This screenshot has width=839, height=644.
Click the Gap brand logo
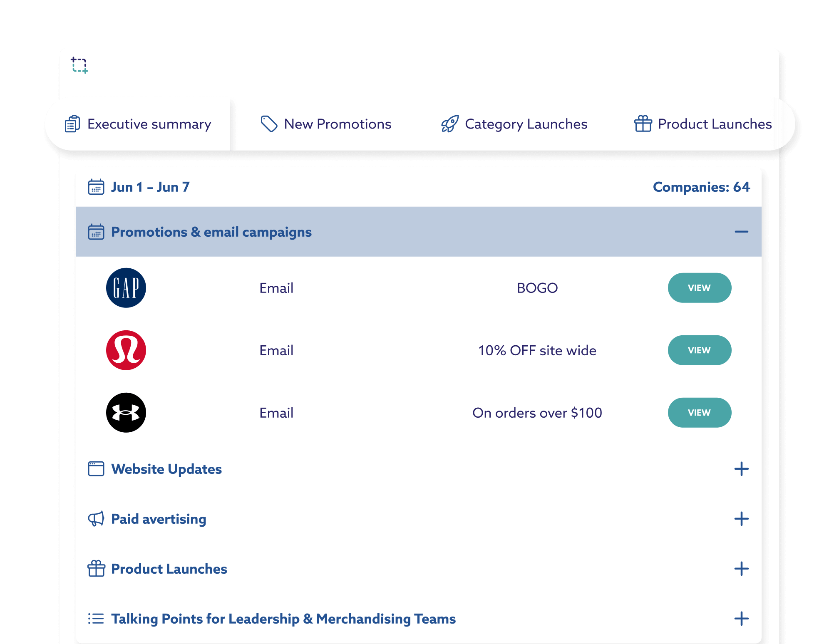click(x=126, y=288)
